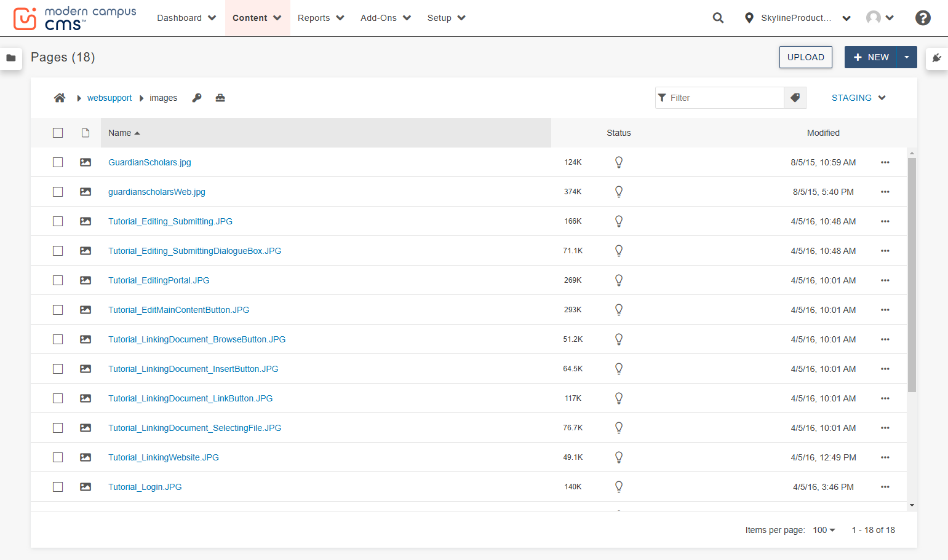Open Tutorial_EditMainContentButton.JPG file link

click(179, 310)
